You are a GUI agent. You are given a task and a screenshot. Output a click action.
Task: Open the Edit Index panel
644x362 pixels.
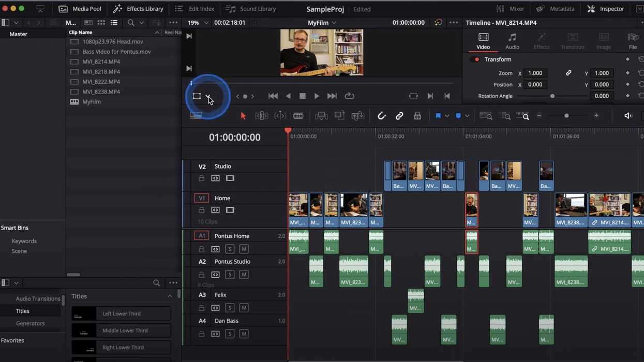click(194, 9)
